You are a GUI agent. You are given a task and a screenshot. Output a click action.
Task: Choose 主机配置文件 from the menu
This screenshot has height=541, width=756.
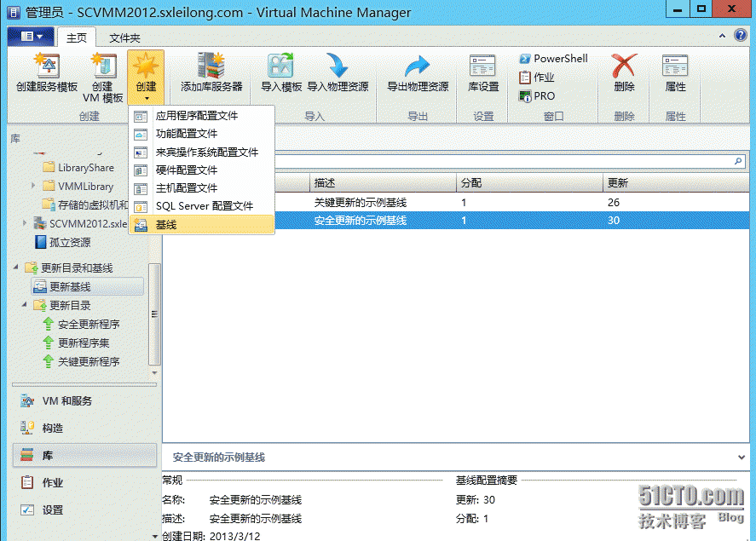[201, 188]
